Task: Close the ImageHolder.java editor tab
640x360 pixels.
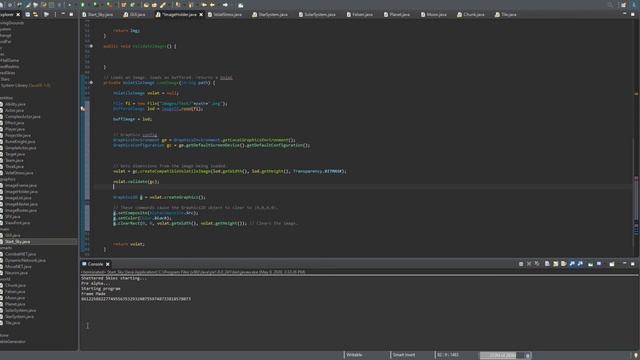Action: (x=201, y=14)
